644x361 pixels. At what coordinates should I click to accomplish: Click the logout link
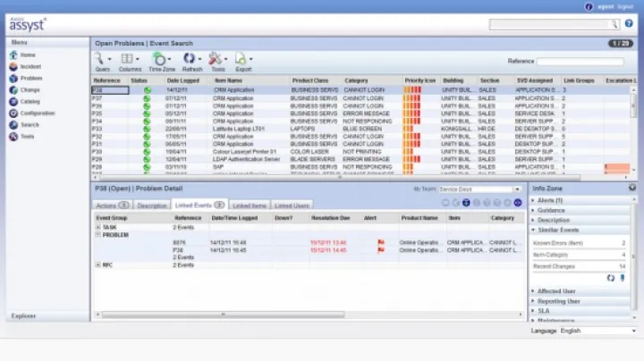pos(625,6)
